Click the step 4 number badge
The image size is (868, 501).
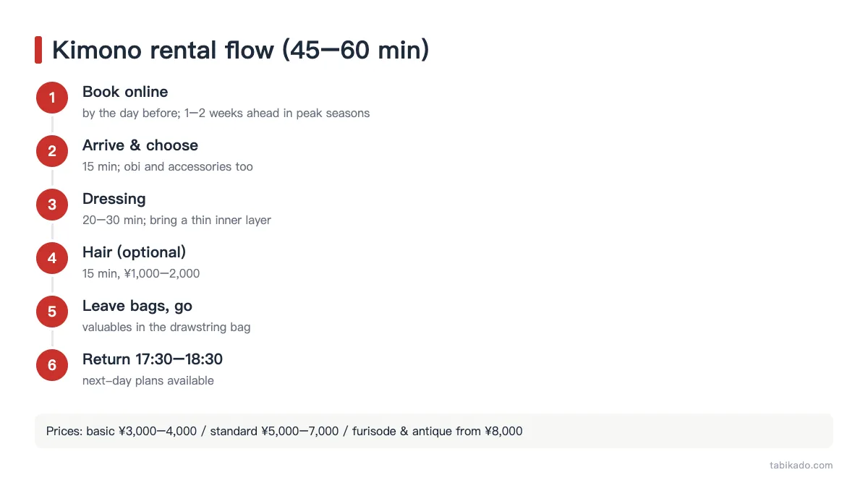click(x=52, y=258)
